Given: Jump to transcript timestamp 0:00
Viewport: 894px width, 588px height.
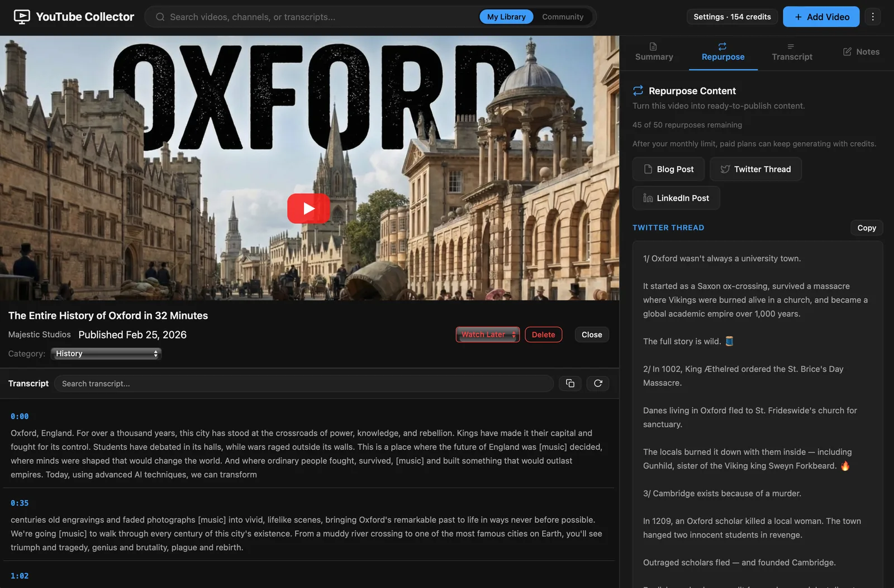Looking at the screenshot, I should coord(20,417).
